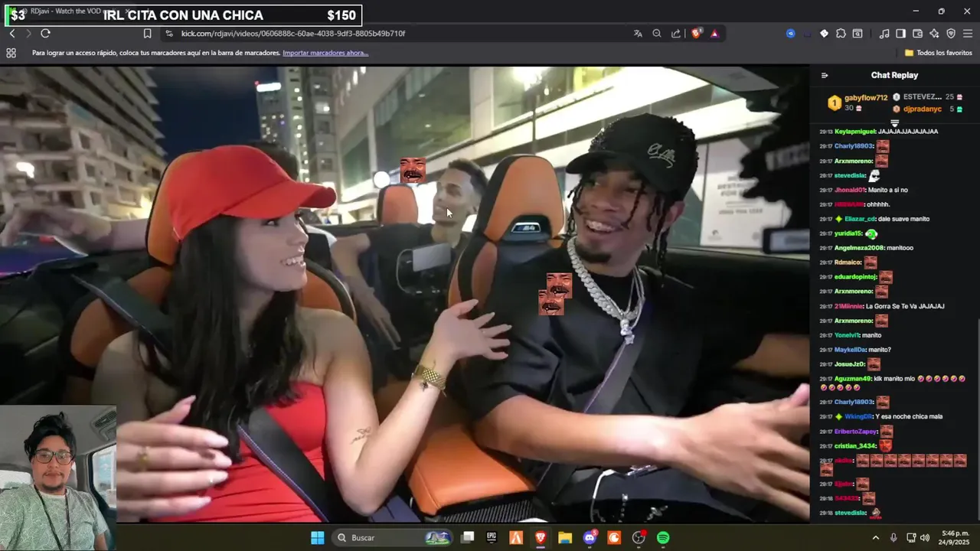The image size is (980, 551).
Task: Click the taskbar Buscar search box
Action: point(394,538)
